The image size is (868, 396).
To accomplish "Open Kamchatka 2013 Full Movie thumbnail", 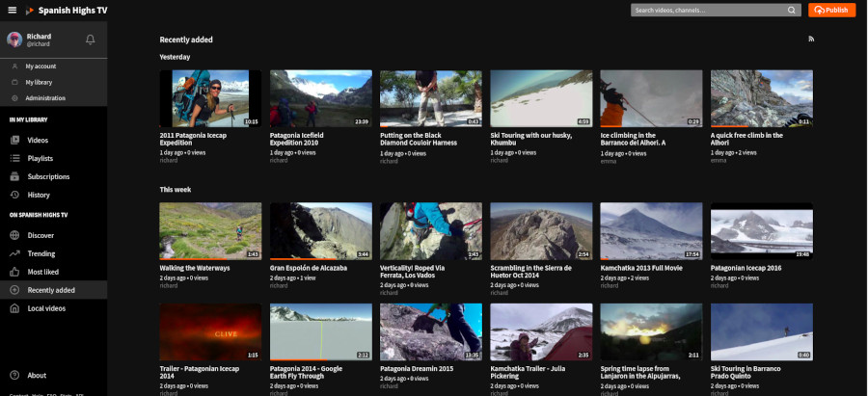I will point(651,231).
